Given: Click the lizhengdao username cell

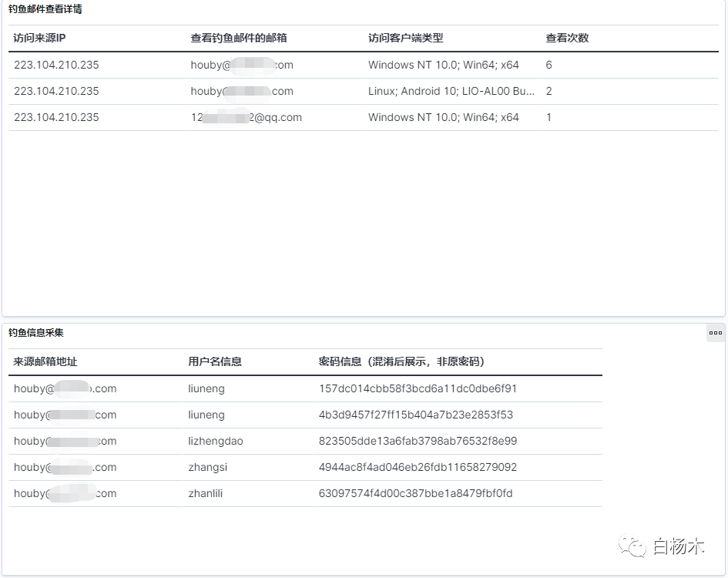Looking at the screenshot, I should [216, 442].
